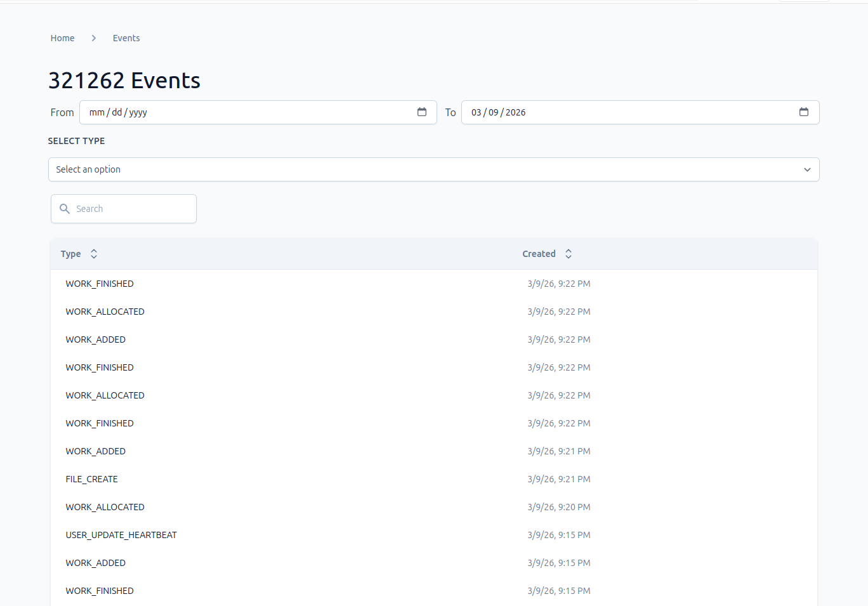The image size is (868, 606).
Task: Click the Type column header
Action: click(70, 254)
